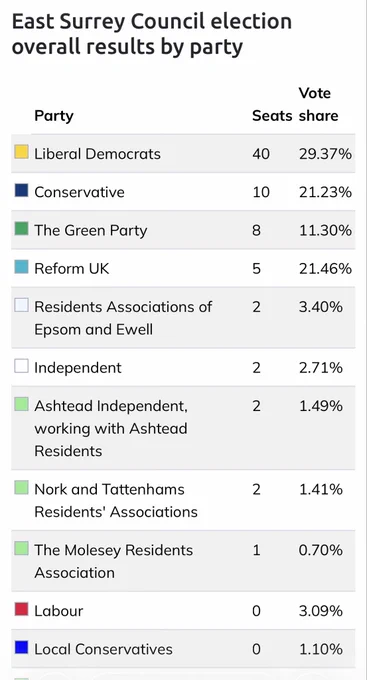
Task: Click the Conservative seats count of 10
Action: pyautogui.click(x=261, y=192)
